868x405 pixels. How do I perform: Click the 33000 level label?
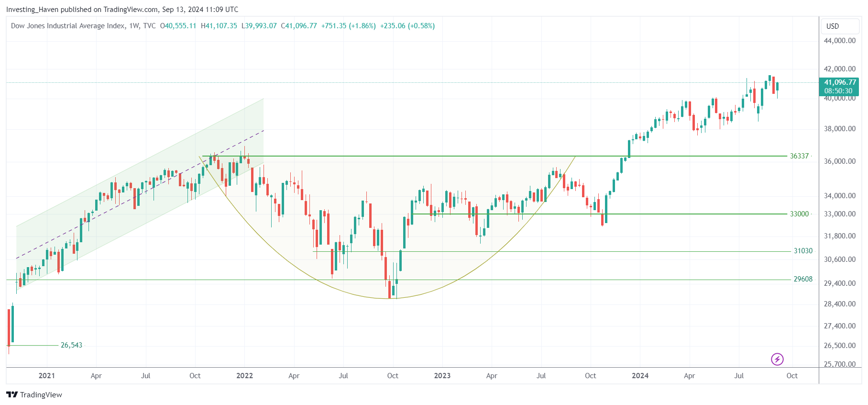coord(799,214)
